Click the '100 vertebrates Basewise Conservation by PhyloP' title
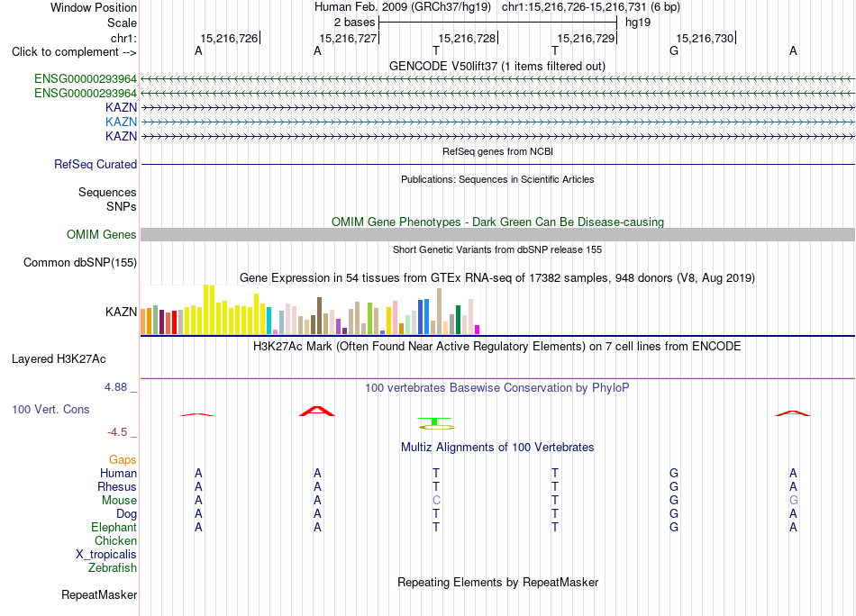This screenshot has height=616, width=856. pyautogui.click(x=497, y=388)
